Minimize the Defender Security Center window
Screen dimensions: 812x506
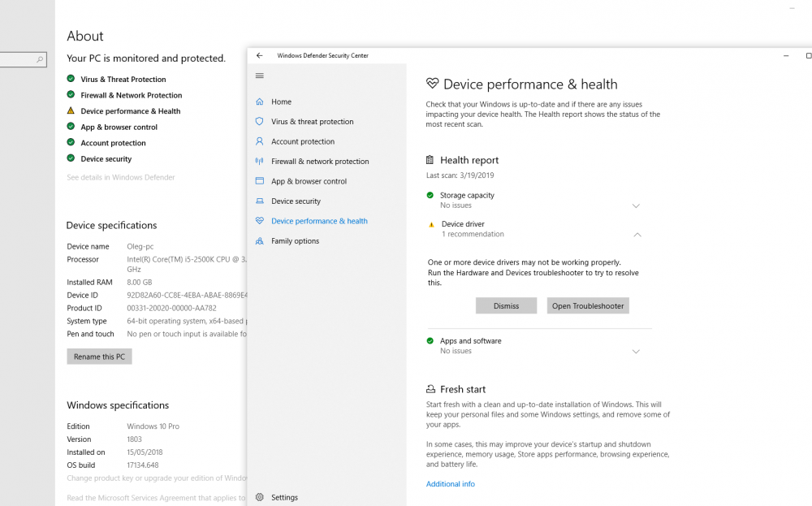(786, 55)
